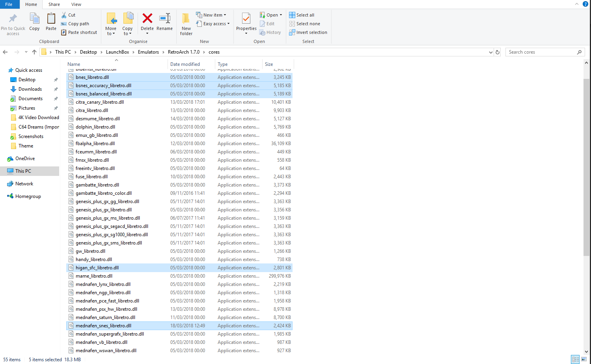Click the search magnifier icon

point(579,52)
